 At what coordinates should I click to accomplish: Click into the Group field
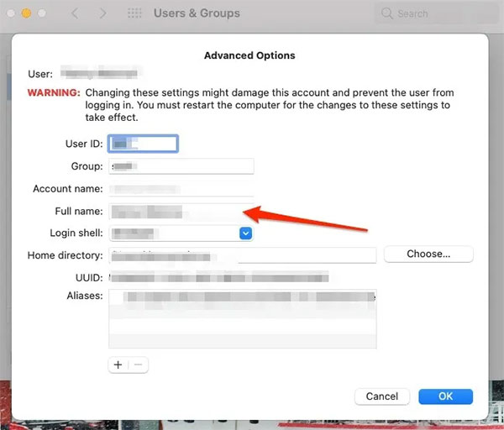(x=181, y=167)
